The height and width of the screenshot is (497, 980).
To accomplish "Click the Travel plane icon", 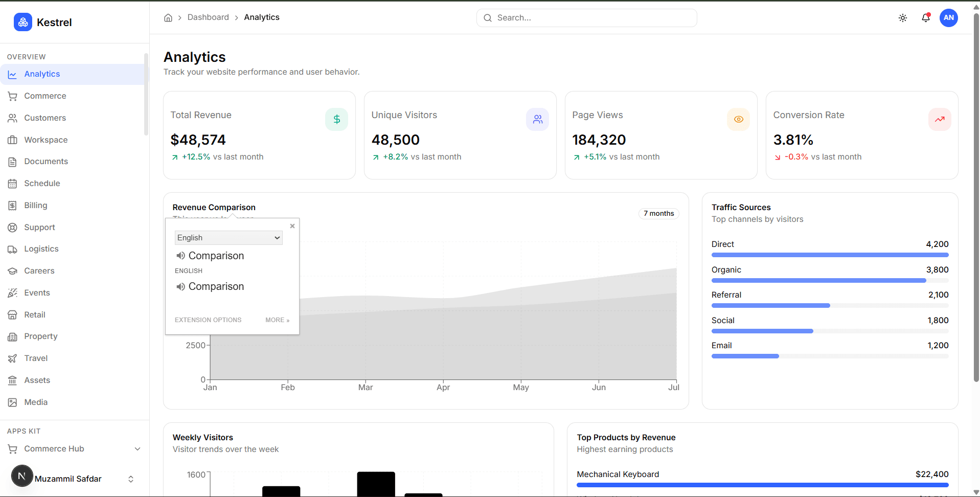I will [x=12, y=358].
